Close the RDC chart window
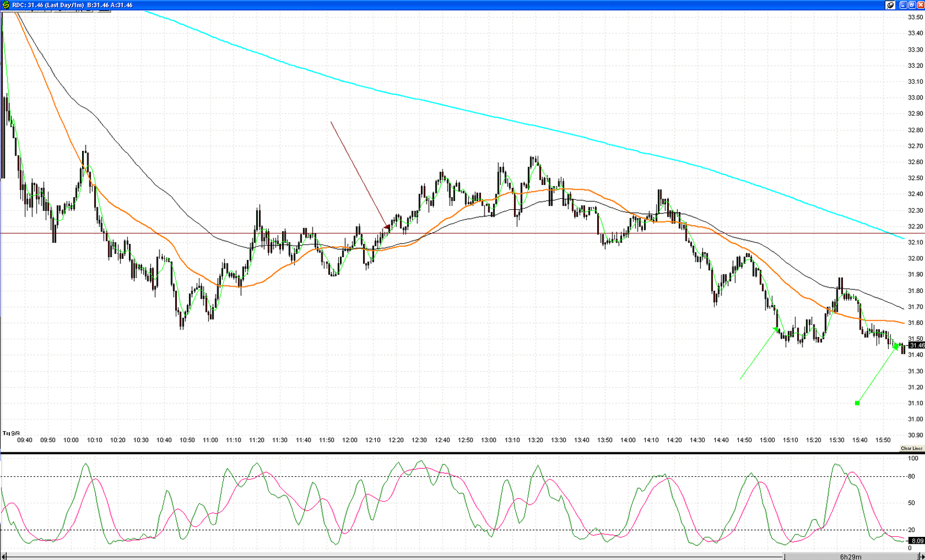925x560 pixels. 920,5
